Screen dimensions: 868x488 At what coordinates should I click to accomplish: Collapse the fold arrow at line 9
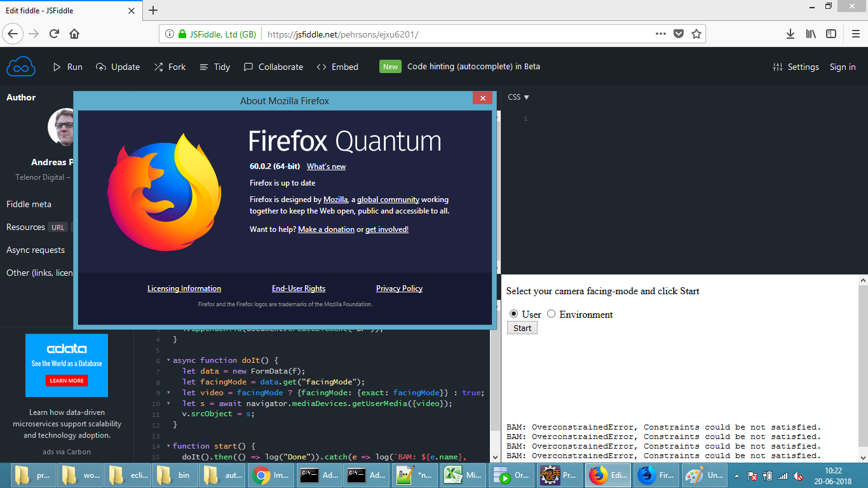tap(168, 393)
